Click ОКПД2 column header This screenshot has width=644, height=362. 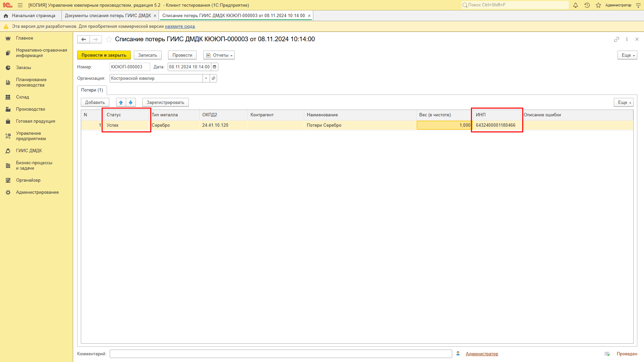(223, 115)
